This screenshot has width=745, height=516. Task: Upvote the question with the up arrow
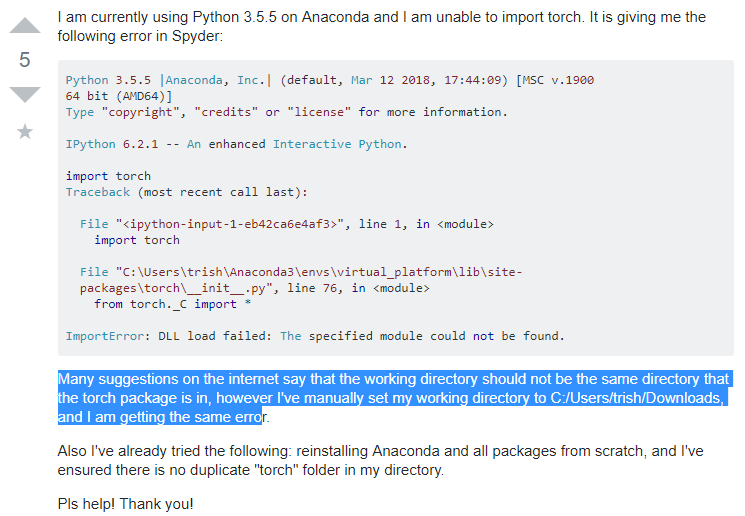coord(25,26)
